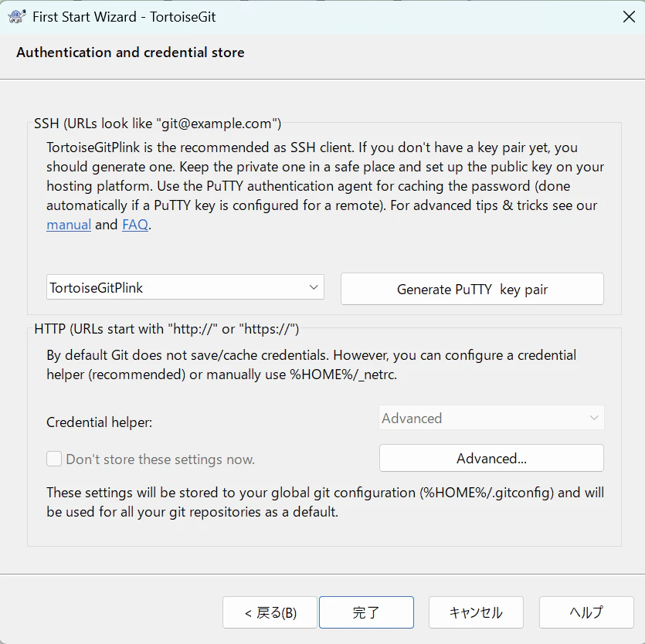Image resolution: width=645 pixels, height=644 pixels.
Task: Click the HTTP group box heading text
Action: pos(167,329)
